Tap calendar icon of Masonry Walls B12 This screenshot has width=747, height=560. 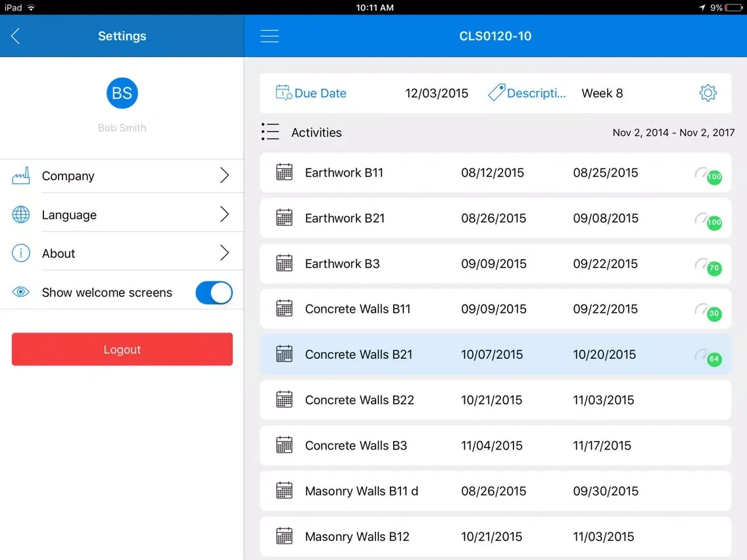pyautogui.click(x=285, y=536)
